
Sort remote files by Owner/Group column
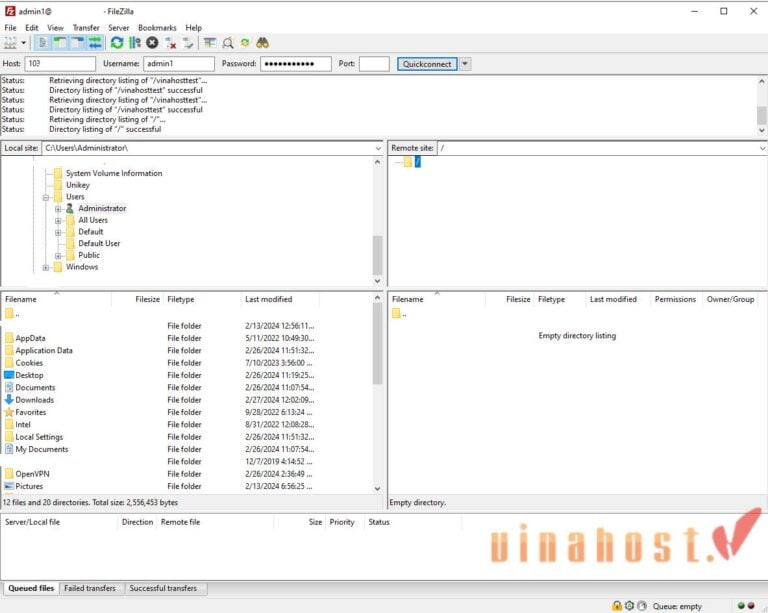click(x=730, y=299)
